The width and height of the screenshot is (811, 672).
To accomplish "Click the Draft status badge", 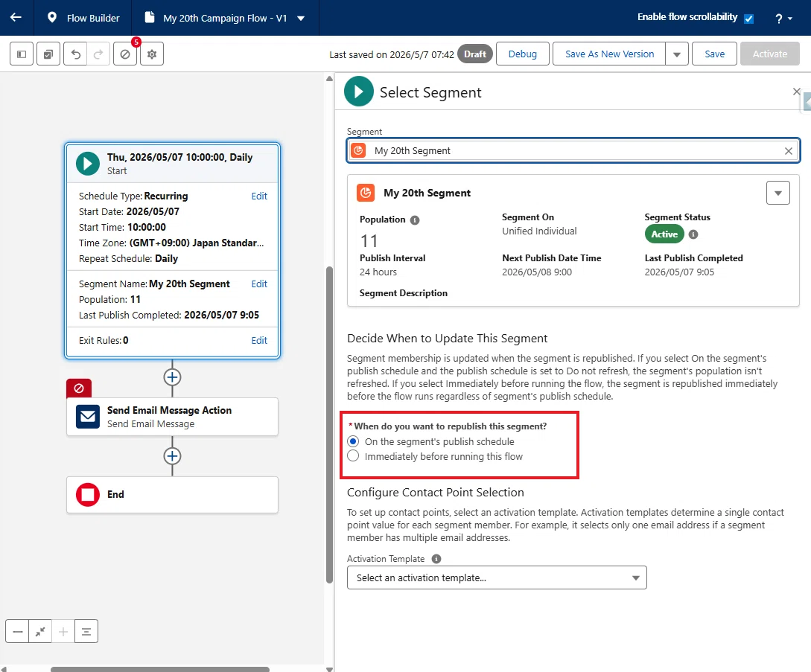I will coord(475,54).
